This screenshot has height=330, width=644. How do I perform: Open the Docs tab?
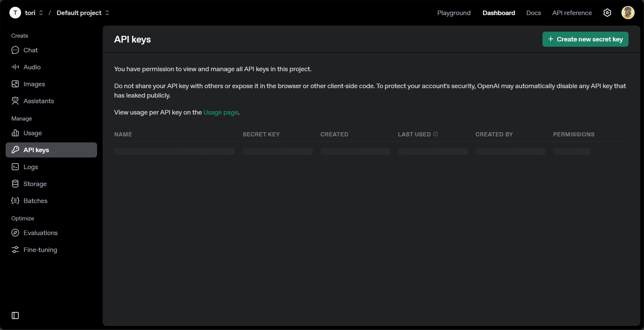(x=533, y=13)
